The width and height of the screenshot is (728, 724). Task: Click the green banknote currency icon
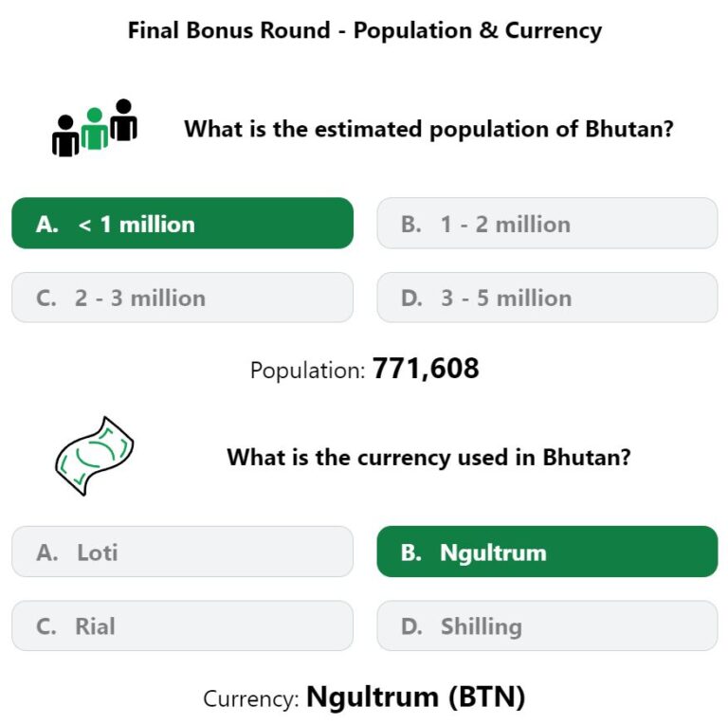click(95, 456)
